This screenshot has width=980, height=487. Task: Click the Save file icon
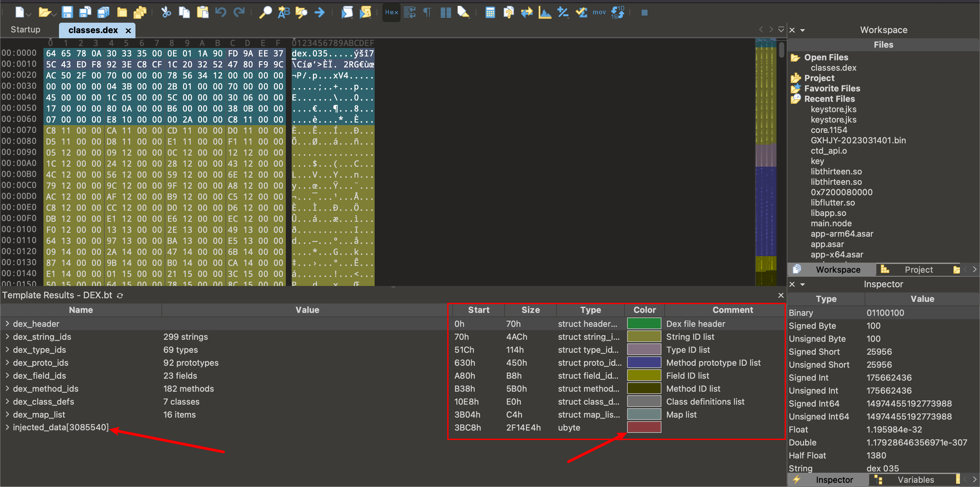click(67, 12)
